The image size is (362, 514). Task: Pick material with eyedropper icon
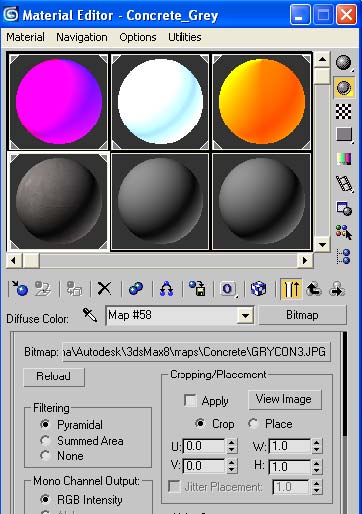89,315
